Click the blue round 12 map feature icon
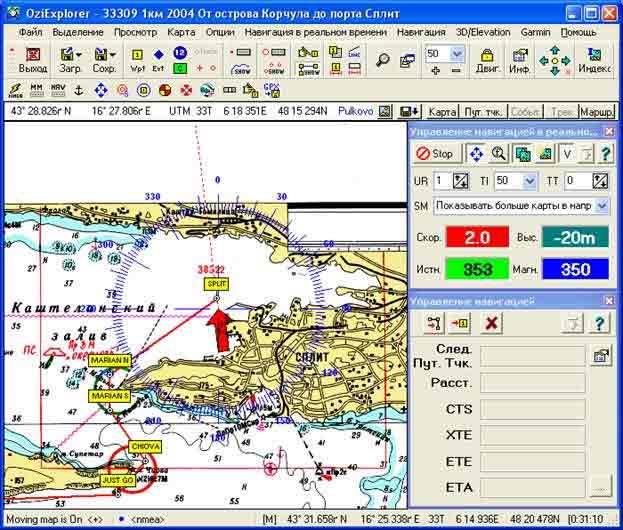 (x=180, y=53)
